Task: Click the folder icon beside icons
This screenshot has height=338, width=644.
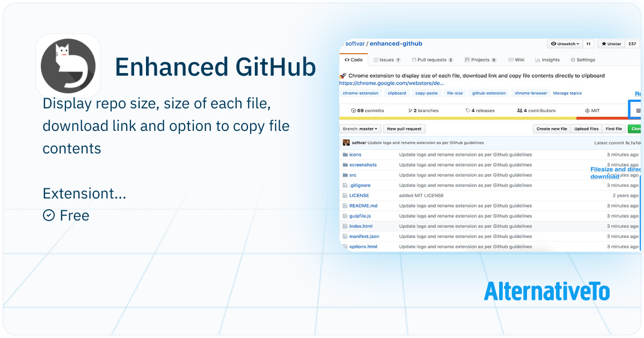Action: (345, 155)
